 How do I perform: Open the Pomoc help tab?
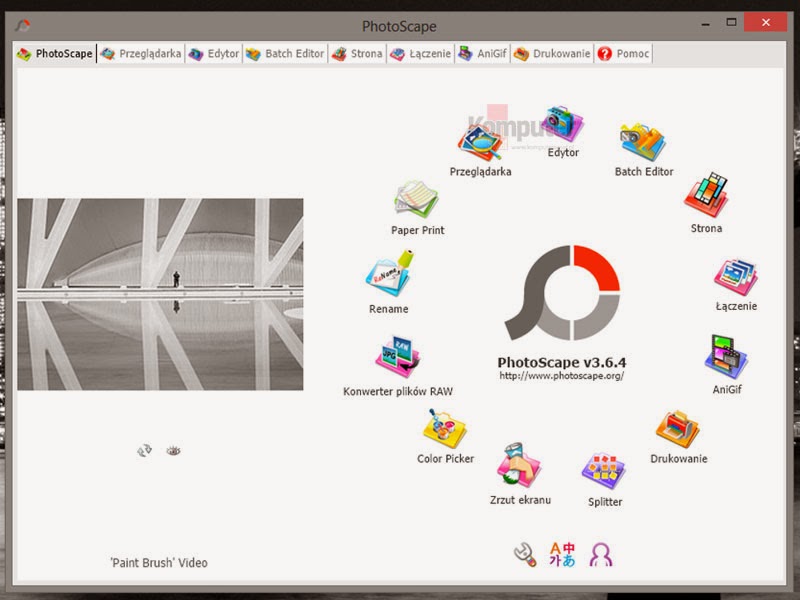623,54
